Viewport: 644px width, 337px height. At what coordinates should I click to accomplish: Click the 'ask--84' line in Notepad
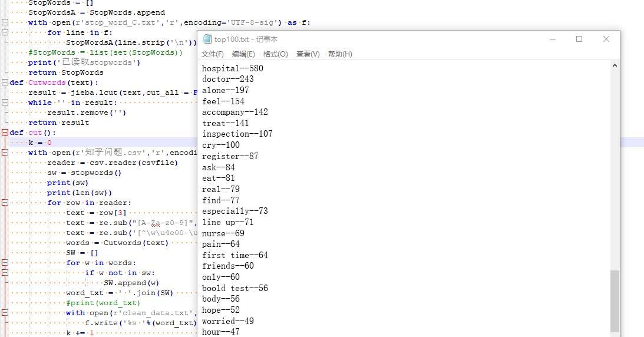pos(218,167)
